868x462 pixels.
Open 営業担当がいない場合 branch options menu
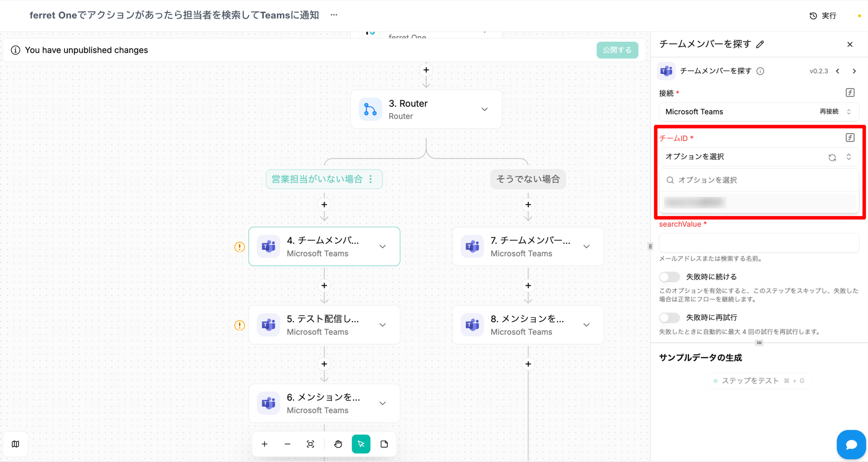click(x=371, y=179)
